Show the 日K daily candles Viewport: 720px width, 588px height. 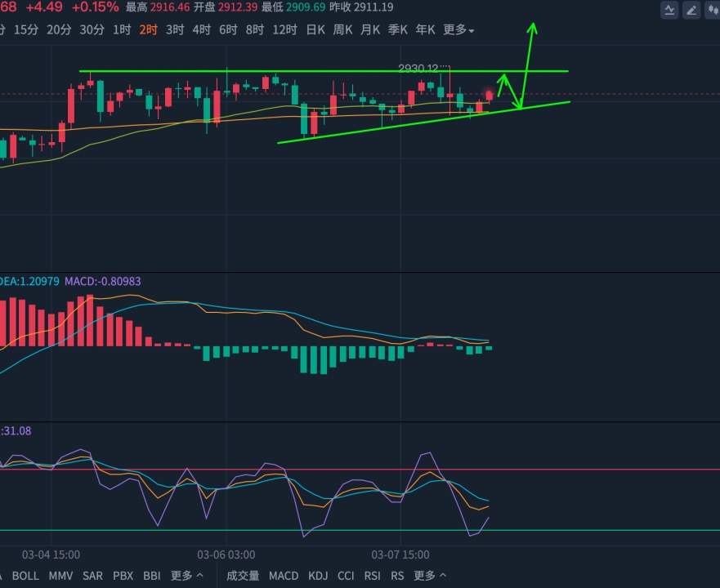[x=315, y=30]
